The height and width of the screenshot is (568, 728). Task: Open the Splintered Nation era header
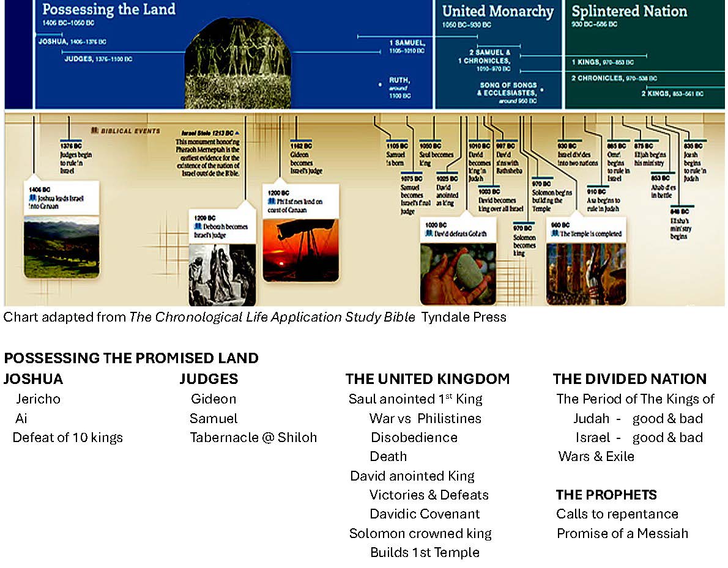[629, 12]
